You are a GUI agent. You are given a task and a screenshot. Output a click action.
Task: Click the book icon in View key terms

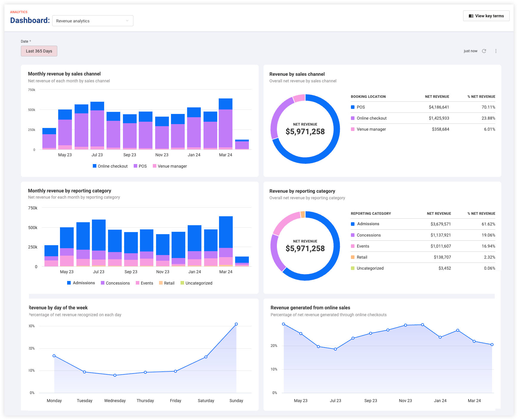[x=471, y=16]
